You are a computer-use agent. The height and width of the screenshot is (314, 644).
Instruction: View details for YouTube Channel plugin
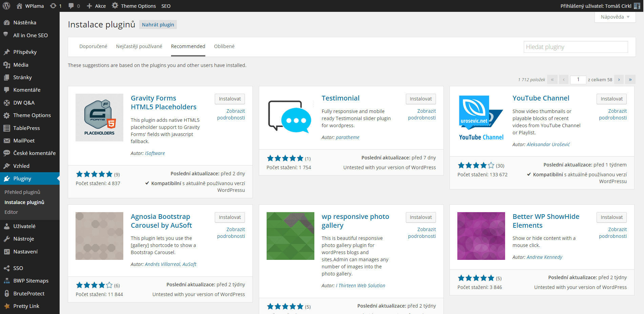coord(613,114)
